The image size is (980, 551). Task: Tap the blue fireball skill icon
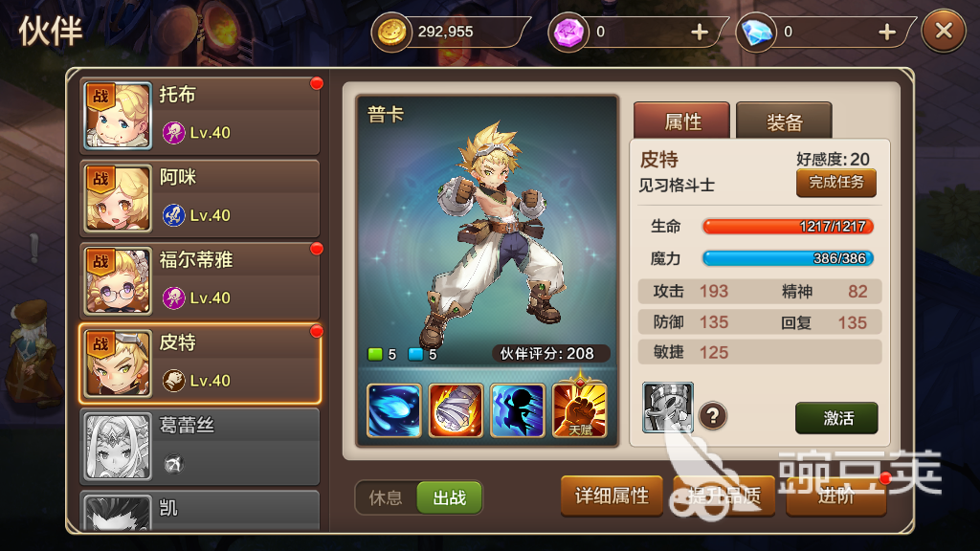coord(393,410)
